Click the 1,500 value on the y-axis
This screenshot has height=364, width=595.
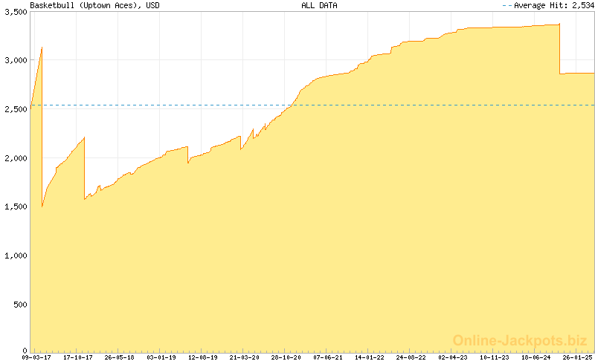click(14, 207)
